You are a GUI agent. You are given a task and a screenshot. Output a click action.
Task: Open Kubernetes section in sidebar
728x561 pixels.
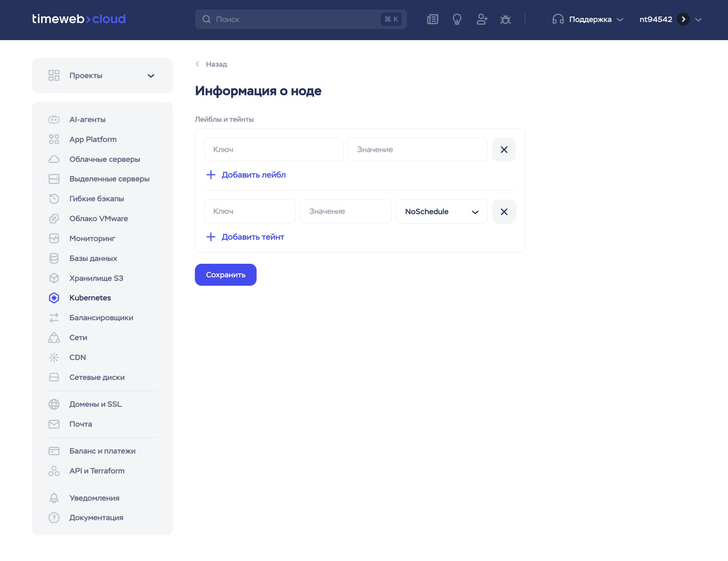(90, 298)
